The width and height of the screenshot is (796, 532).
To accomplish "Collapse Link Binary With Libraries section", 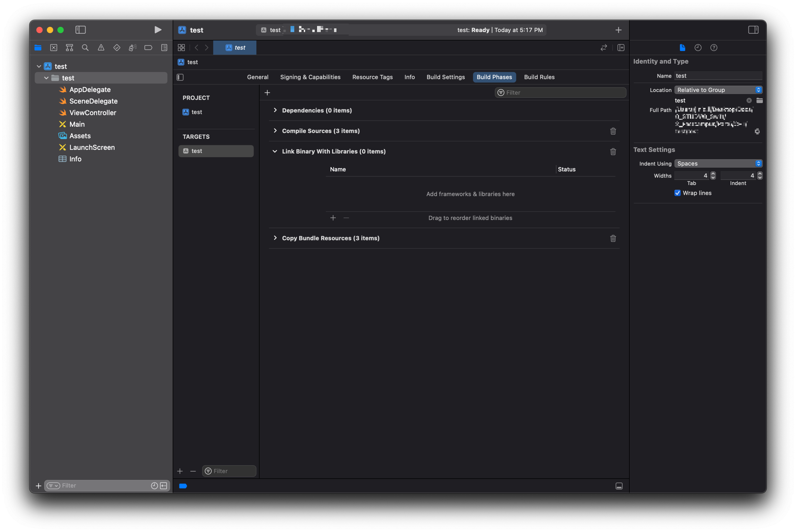I will pyautogui.click(x=275, y=151).
